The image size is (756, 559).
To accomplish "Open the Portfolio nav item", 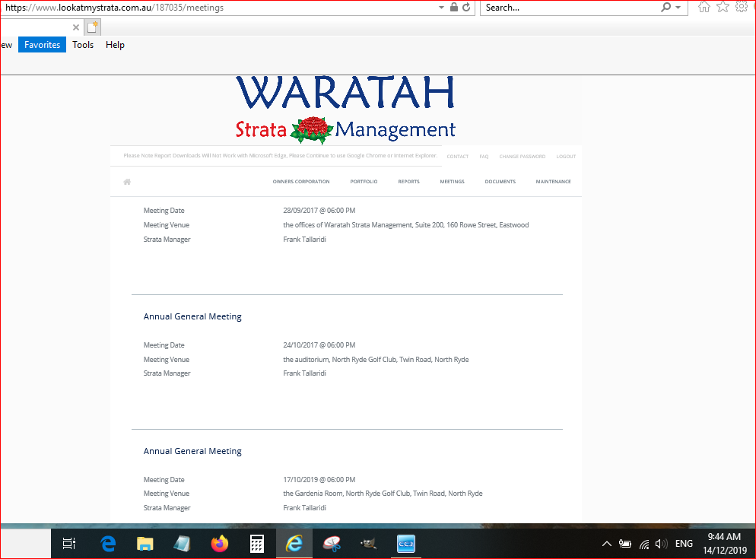I will [364, 182].
